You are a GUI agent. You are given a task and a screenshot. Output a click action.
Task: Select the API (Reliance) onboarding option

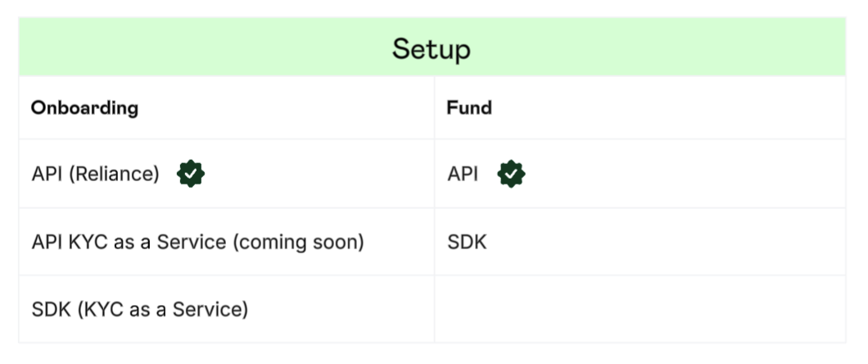[x=95, y=174]
